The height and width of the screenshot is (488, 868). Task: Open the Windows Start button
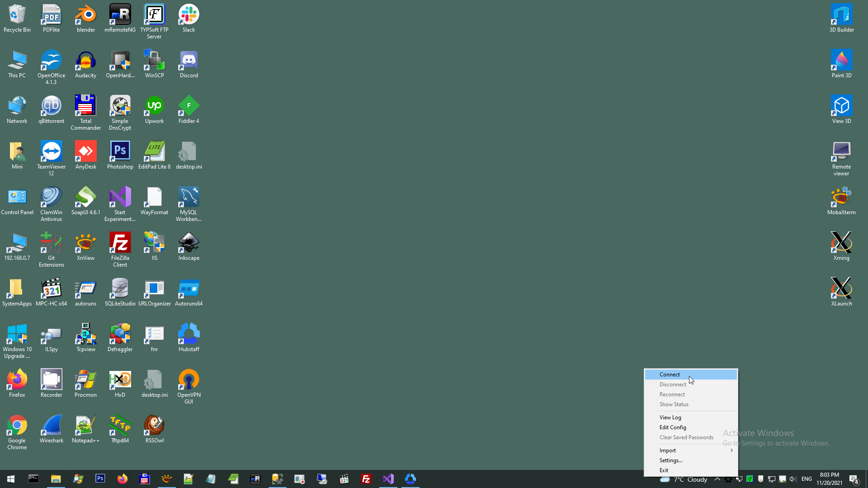point(11,479)
